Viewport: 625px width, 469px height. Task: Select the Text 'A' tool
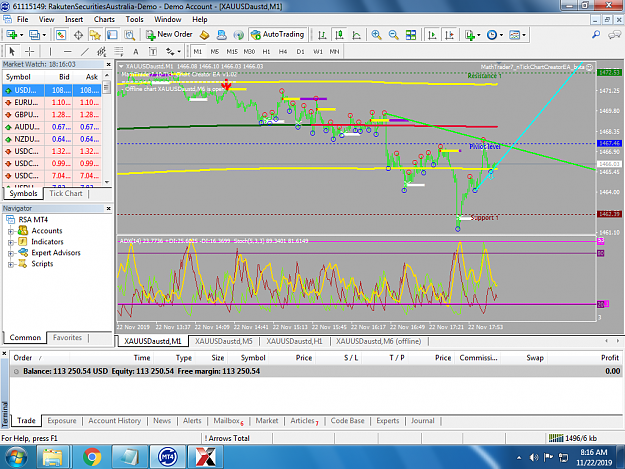(136, 51)
